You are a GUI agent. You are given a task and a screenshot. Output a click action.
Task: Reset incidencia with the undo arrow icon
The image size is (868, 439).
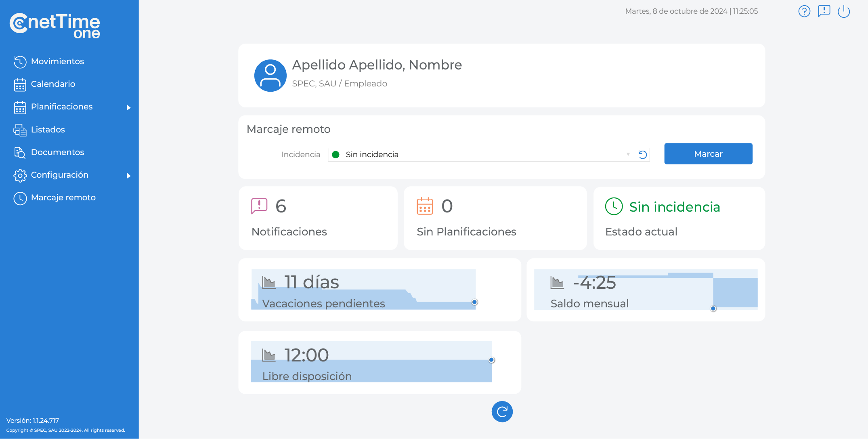(x=643, y=155)
